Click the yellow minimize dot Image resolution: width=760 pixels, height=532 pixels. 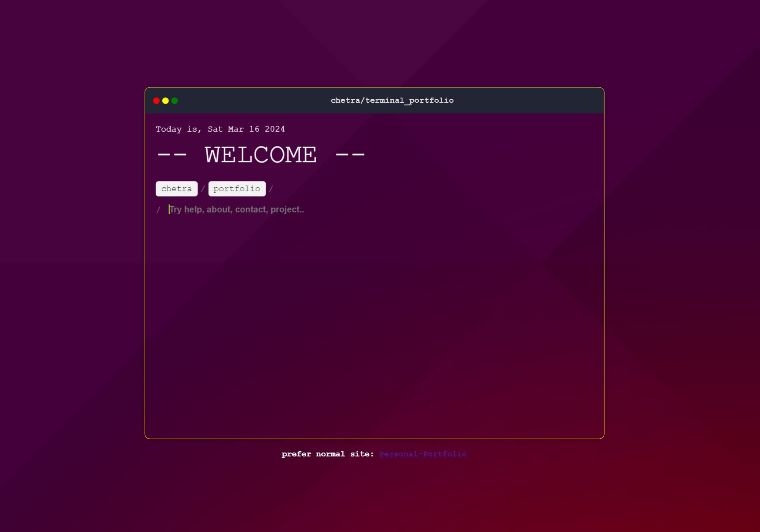(165, 101)
